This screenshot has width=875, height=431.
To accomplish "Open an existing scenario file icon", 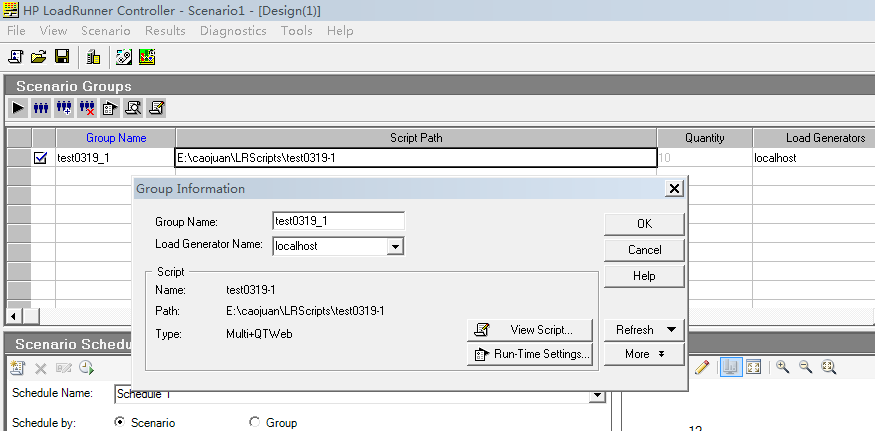I will pos(39,56).
